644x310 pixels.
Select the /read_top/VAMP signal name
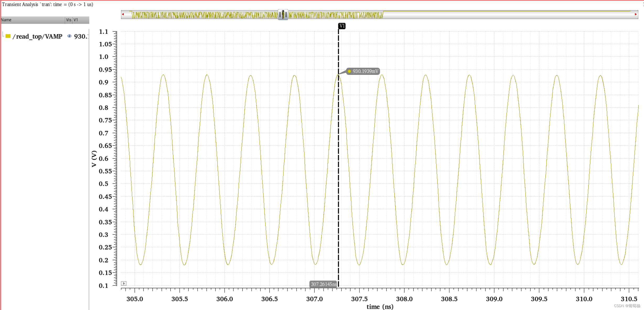click(x=37, y=36)
